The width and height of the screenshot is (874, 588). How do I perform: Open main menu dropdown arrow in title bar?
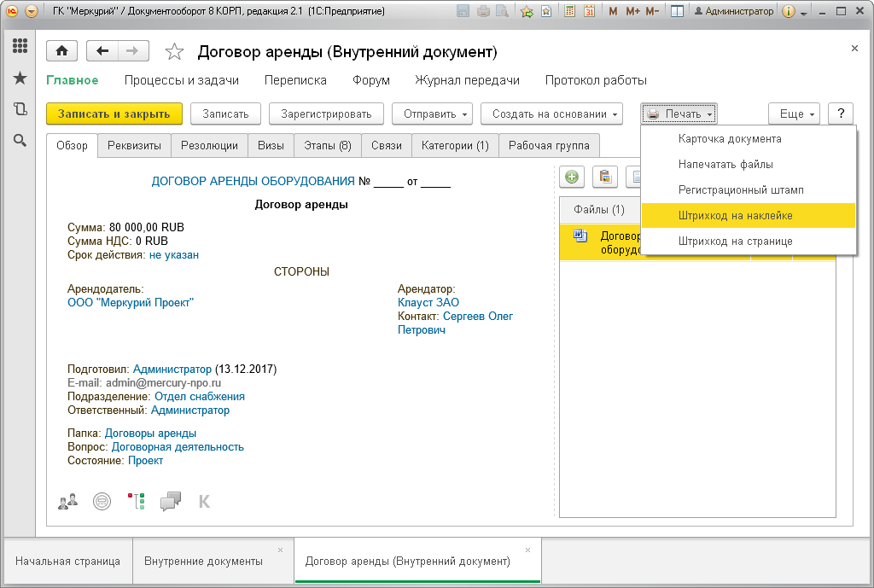32,11
